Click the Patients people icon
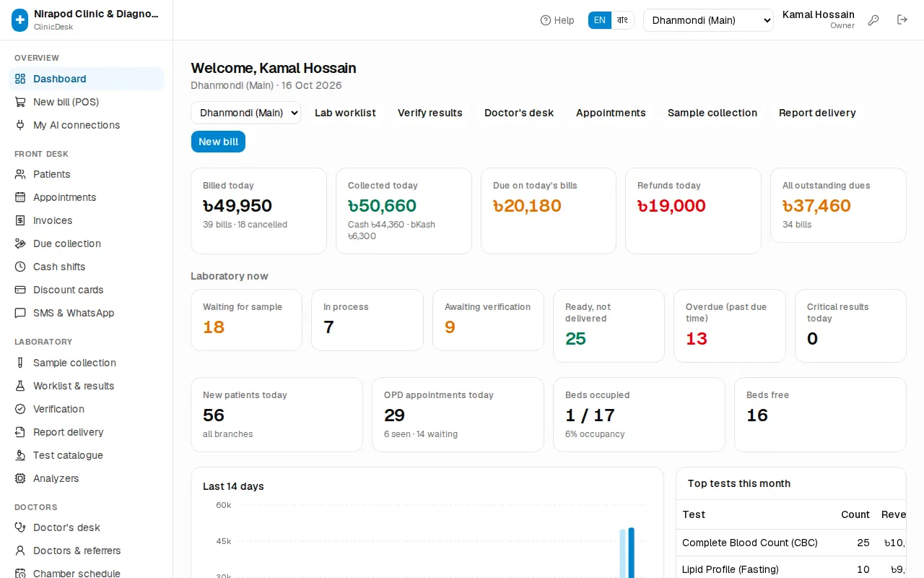Image resolution: width=924 pixels, height=578 pixels. (20, 174)
